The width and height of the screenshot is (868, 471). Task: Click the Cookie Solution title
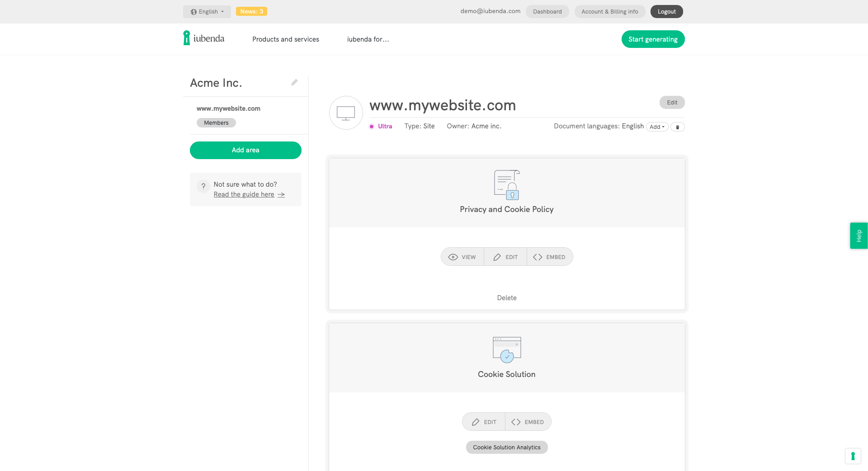pos(507,374)
